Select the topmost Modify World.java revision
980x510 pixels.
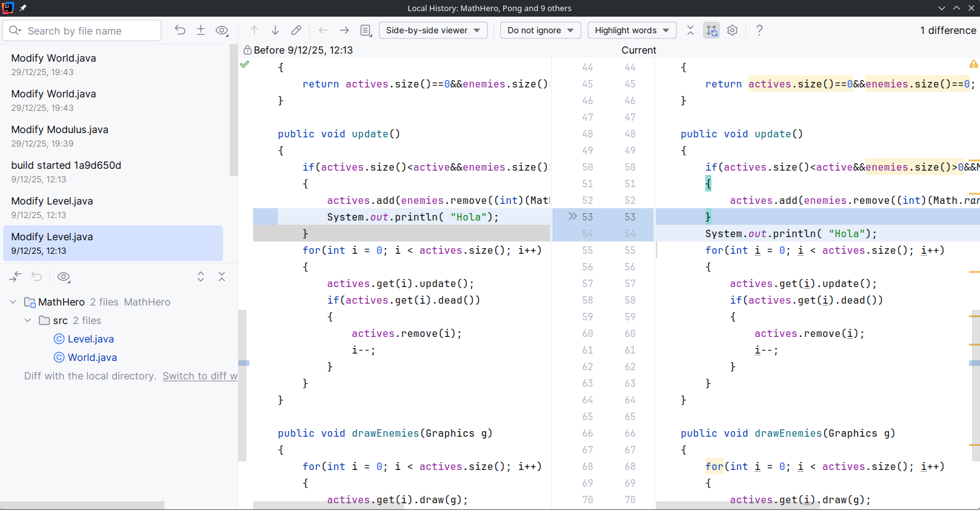point(114,65)
